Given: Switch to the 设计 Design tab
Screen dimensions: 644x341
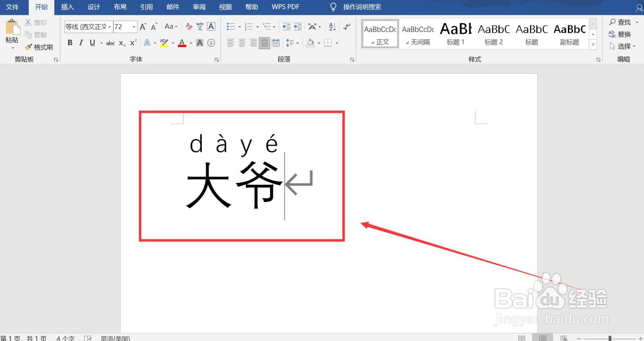Looking at the screenshot, I should (x=94, y=7).
